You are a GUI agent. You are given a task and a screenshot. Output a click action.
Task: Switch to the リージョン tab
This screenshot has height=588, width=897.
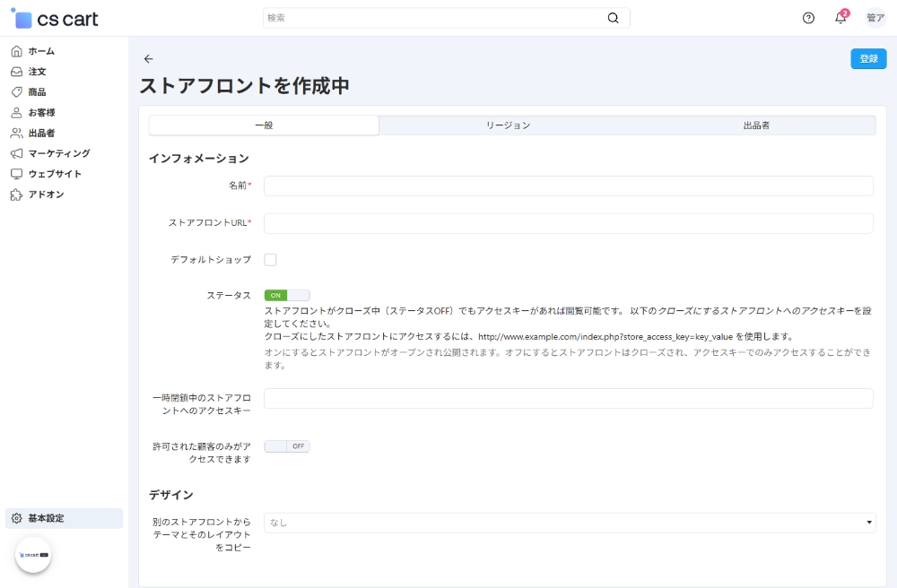point(508,125)
